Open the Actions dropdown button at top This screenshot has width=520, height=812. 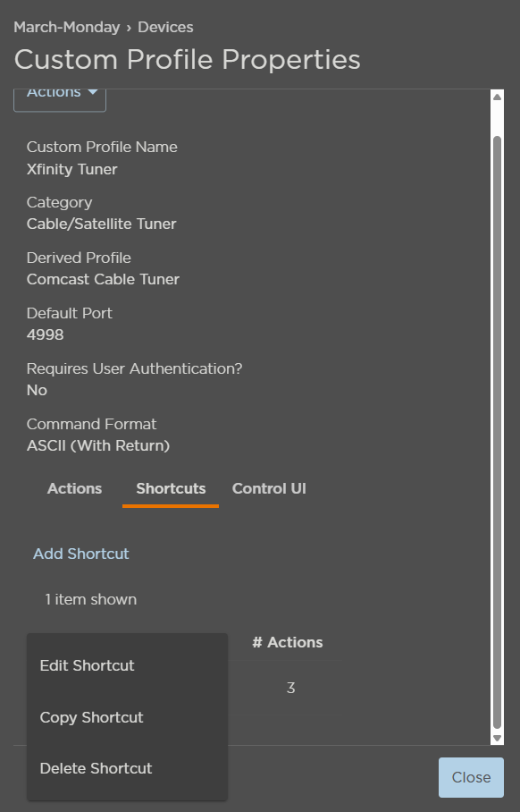[x=60, y=99]
